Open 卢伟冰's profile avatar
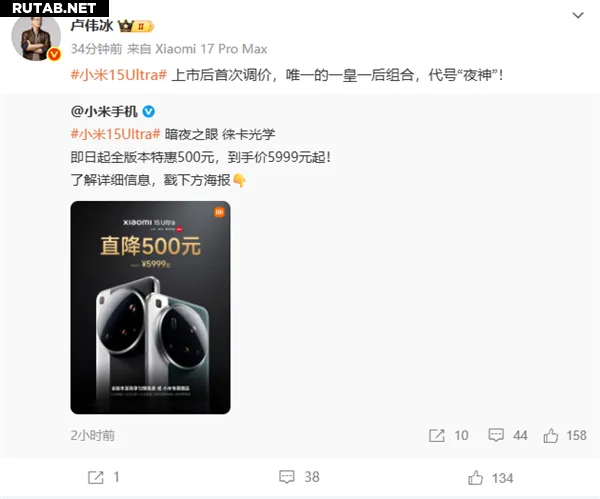This screenshot has width=600, height=499. (36, 38)
